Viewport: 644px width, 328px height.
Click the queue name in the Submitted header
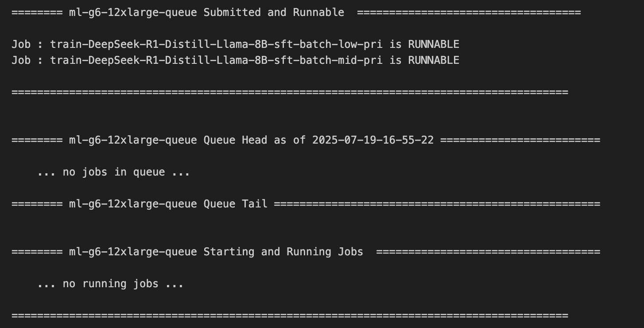tap(133, 12)
